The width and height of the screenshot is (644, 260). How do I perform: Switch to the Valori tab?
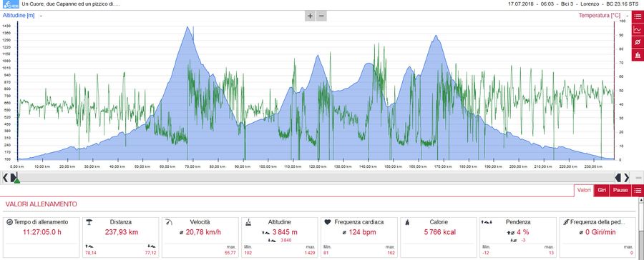(x=584, y=191)
